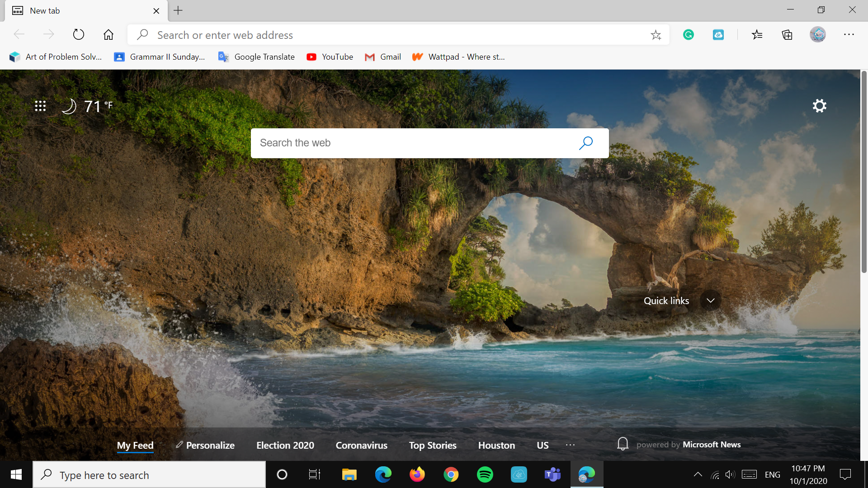Add page to favorites star icon
This screenshot has height=488, width=868.
tap(656, 35)
